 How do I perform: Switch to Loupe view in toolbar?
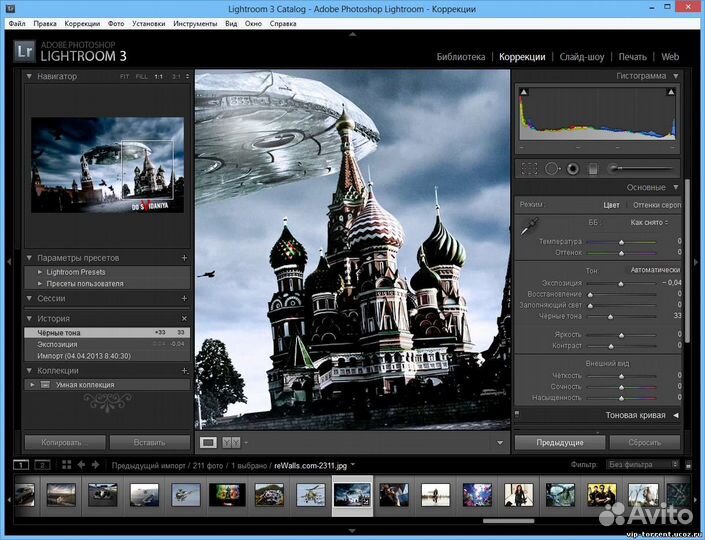point(208,443)
